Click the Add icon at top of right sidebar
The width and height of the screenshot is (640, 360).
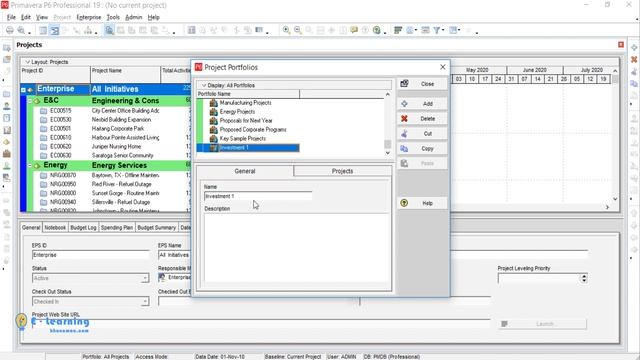[x=634, y=48]
